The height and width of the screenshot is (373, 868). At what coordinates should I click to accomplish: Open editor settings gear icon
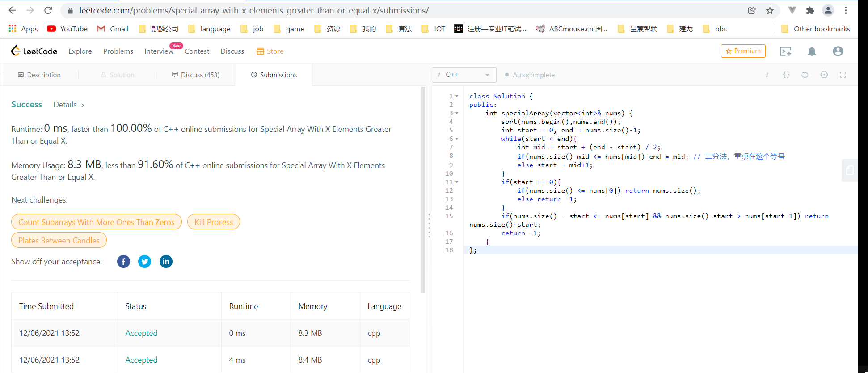pyautogui.click(x=824, y=75)
